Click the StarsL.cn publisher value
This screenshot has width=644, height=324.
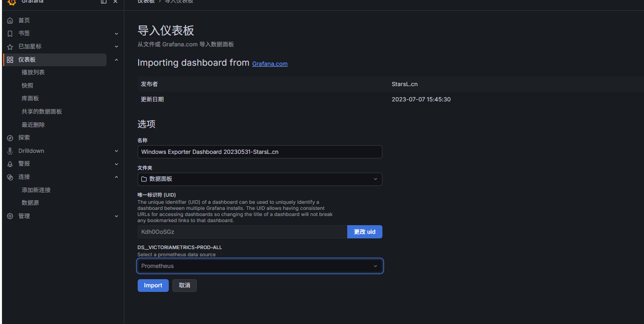(404, 84)
